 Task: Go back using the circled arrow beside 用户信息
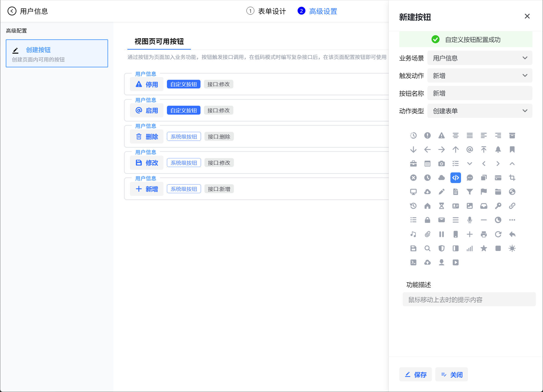[x=12, y=11]
